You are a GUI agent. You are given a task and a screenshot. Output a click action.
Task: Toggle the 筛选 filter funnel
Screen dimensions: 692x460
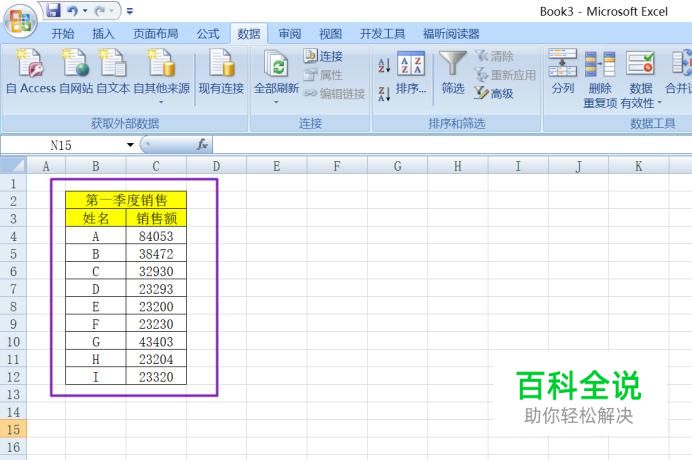pyautogui.click(x=453, y=72)
